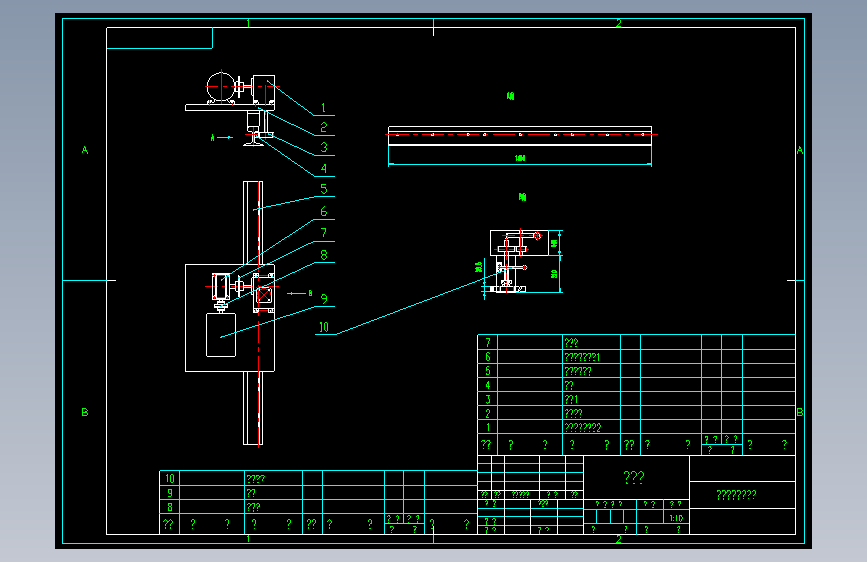The height and width of the screenshot is (562, 867).
Task: Click zone number 1 on bottom border
Action: (x=248, y=539)
